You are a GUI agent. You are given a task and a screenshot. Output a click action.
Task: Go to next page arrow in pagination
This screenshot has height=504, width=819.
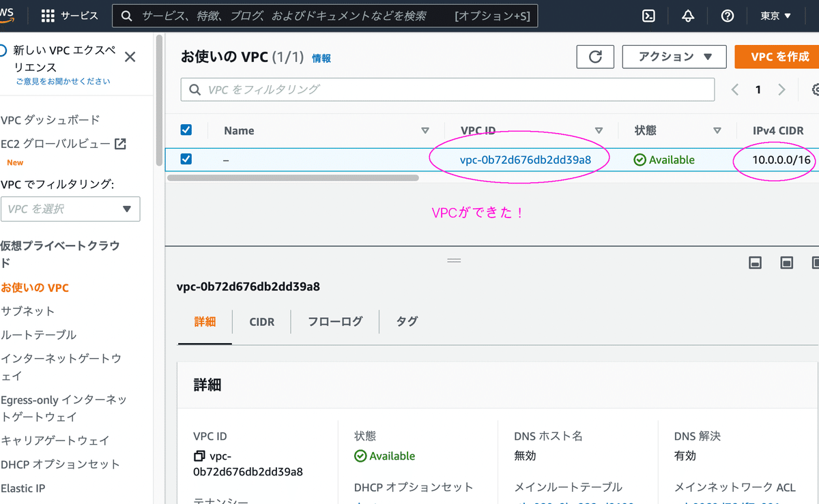coord(782,90)
